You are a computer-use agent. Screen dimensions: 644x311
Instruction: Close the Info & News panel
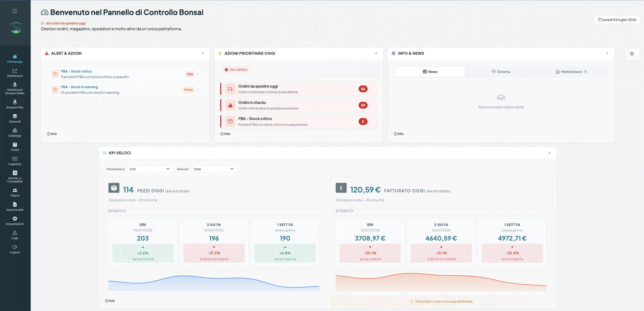(607, 53)
